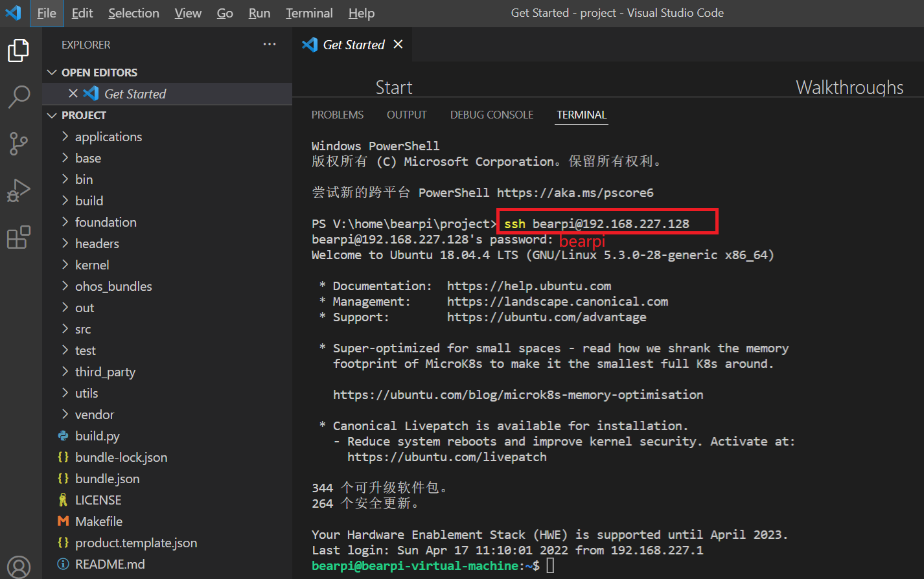Switch to the OUTPUT panel tab
The image size is (924, 579).
[407, 115]
